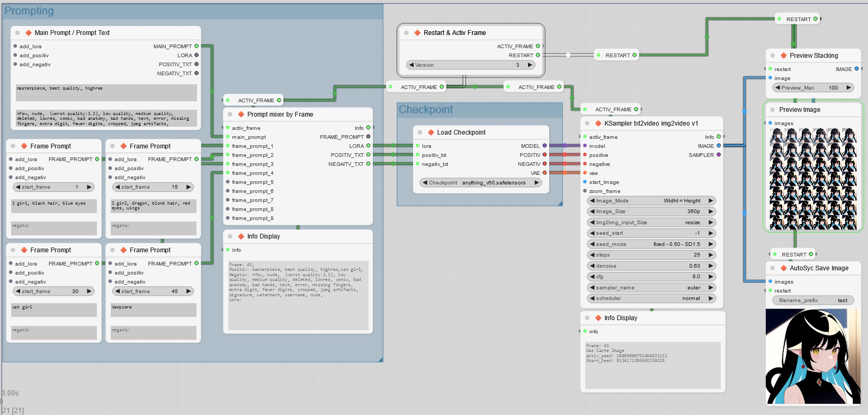Toggle collapse dot on Restart & Activ Frame node
Image resolution: width=868 pixels, height=415 pixels.
click(x=406, y=33)
